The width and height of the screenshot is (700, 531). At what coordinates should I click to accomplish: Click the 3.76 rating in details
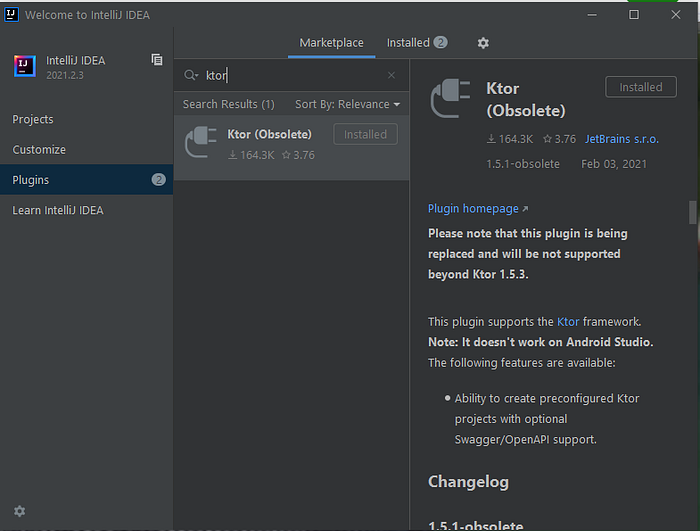(559, 139)
